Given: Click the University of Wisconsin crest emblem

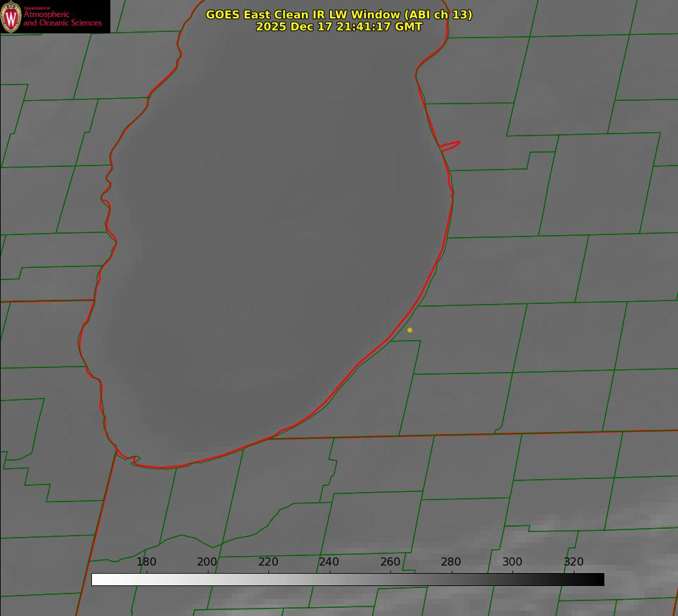Looking at the screenshot, I should (x=11, y=17).
